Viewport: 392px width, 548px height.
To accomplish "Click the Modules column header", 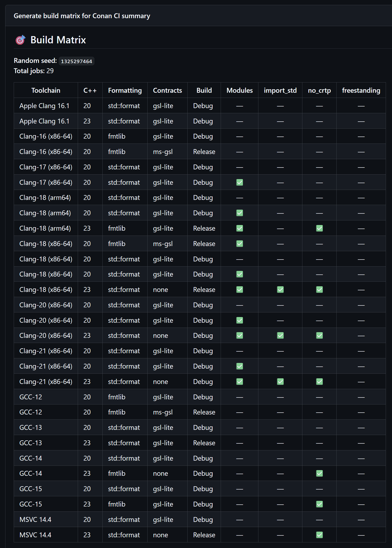I will tap(240, 90).
